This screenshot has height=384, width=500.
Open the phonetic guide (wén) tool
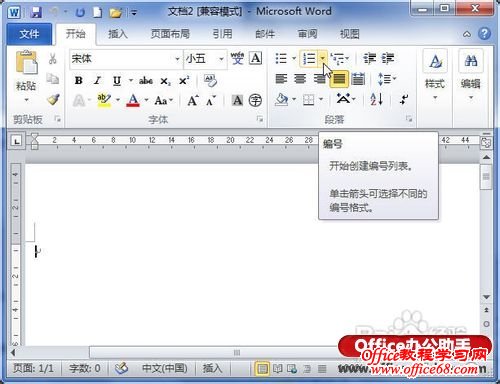237,58
